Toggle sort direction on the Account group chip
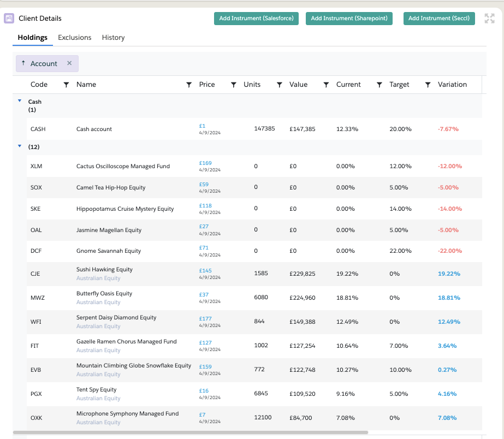The image size is (504, 439). tap(23, 63)
